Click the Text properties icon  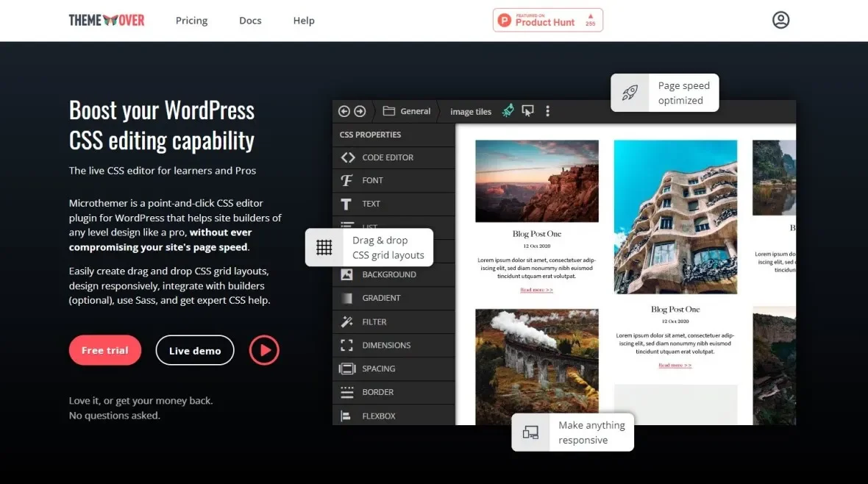(x=347, y=204)
